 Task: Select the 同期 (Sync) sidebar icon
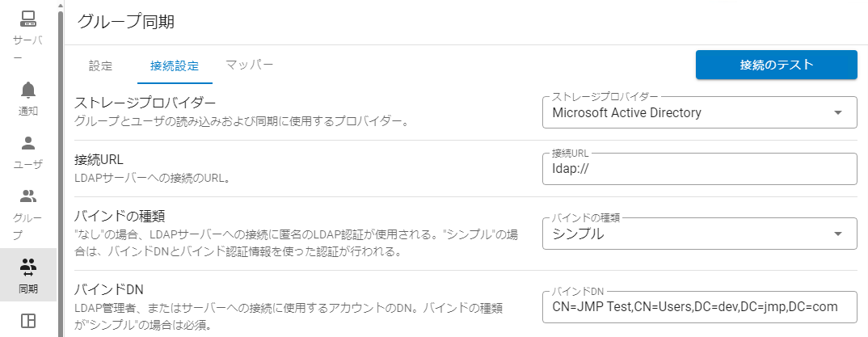pyautogui.click(x=28, y=266)
